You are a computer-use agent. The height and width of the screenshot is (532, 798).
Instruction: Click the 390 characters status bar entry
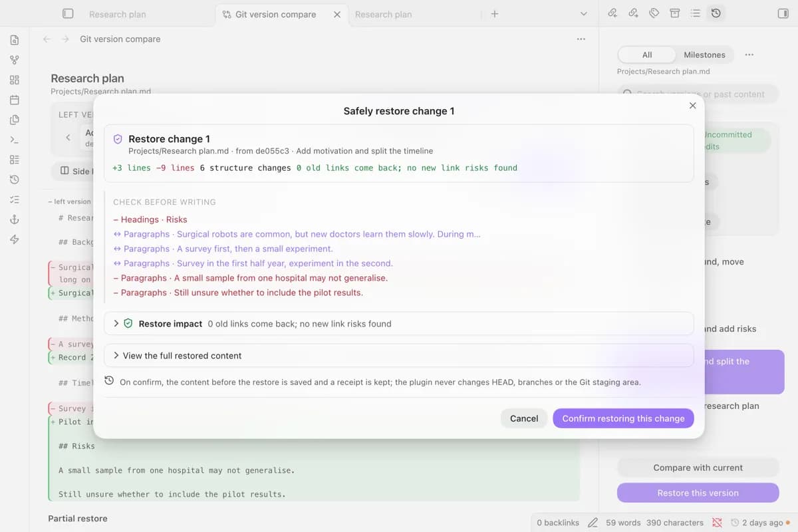click(x=675, y=523)
